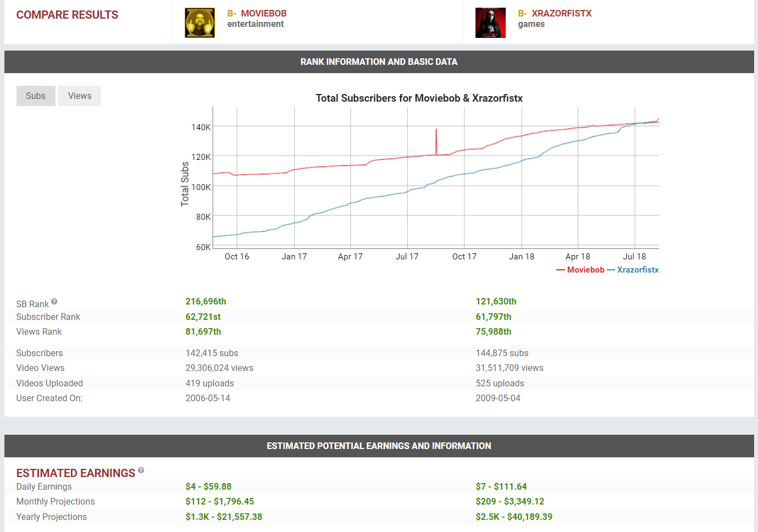Toggle the Moviebob legend entry
Screen dimensions: 758x532
pos(580,270)
